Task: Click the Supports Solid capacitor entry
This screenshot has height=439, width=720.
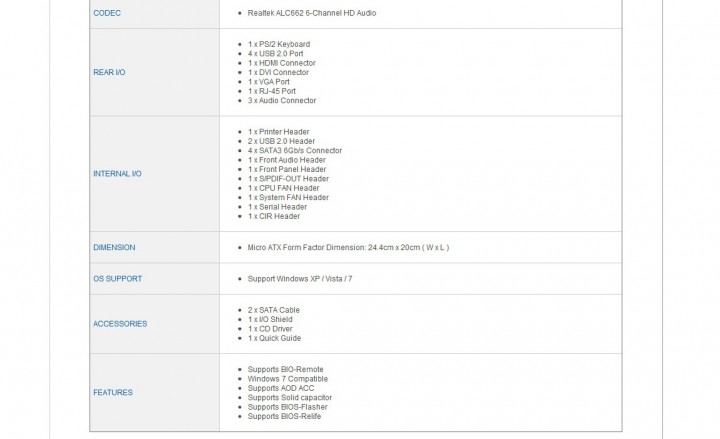Action: pos(290,398)
